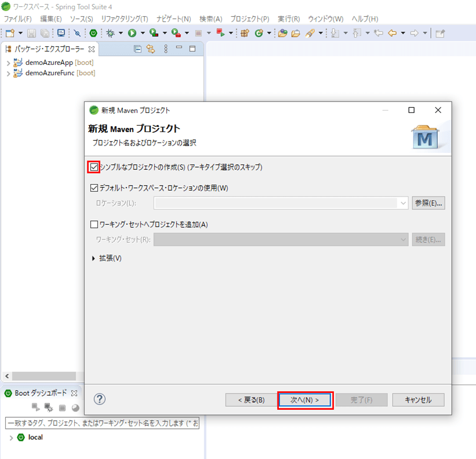Image resolution: width=476 pixels, height=459 pixels.
Task: Click the New wizard icon in toolbar
Action: (x=10, y=33)
